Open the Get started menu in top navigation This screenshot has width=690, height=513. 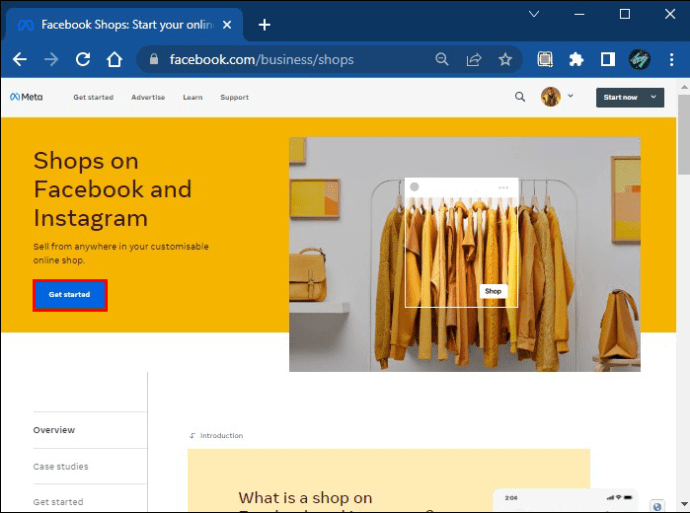coord(93,97)
